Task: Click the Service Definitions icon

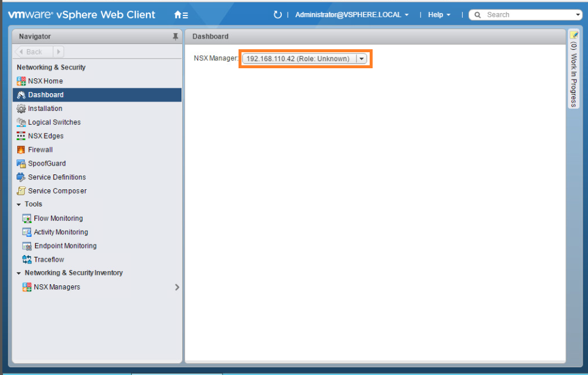Action: point(21,177)
